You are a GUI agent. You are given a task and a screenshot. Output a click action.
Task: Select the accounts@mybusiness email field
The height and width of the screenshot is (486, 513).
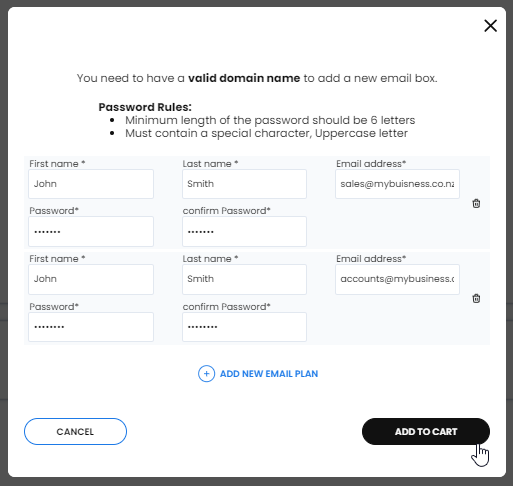pos(397,279)
